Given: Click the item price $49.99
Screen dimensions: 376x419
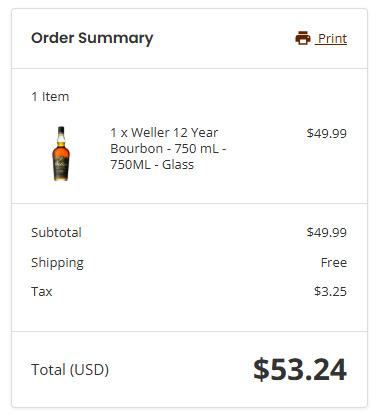Looking at the screenshot, I should [x=327, y=133].
